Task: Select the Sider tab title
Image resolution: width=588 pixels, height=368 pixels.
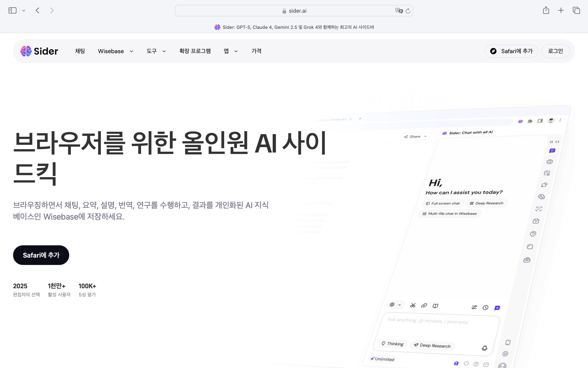Action: point(294,27)
